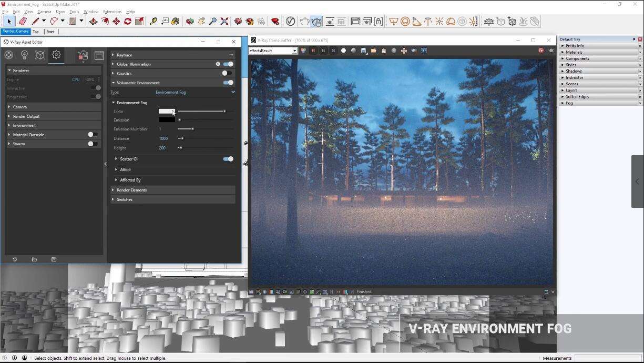Open the Geometry tab in Asset Editor
The width and height of the screenshot is (644, 363).
tap(40, 55)
